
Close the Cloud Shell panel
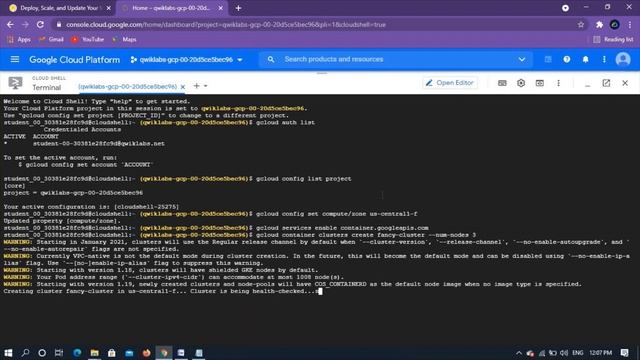tap(625, 83)
